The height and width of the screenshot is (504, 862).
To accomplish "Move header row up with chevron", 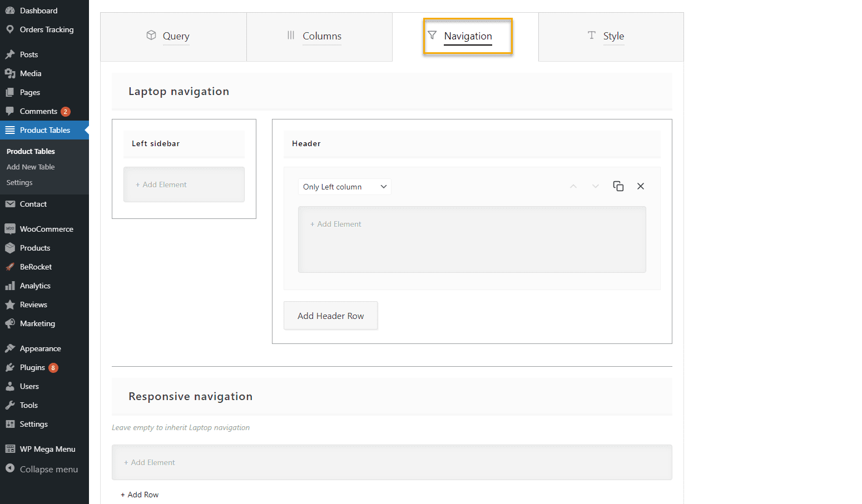I will tap(573, 186).
